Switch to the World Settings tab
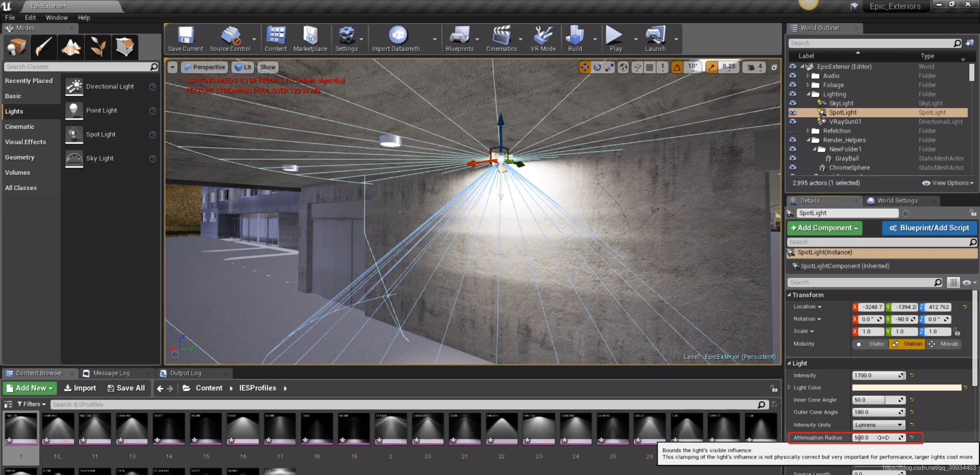This screenshot has height=475, width=980. (897, 201)
